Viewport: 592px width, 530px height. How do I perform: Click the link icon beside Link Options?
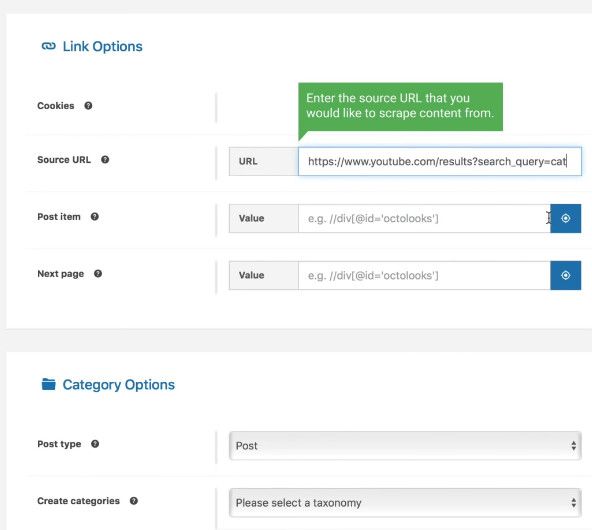(x=48, y=46)
